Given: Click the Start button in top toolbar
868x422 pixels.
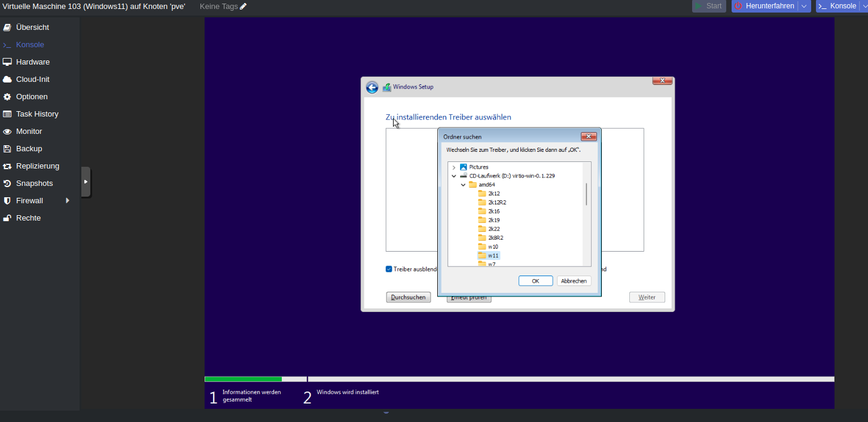Looking at the screenshot, I should [x=709, y=6].
